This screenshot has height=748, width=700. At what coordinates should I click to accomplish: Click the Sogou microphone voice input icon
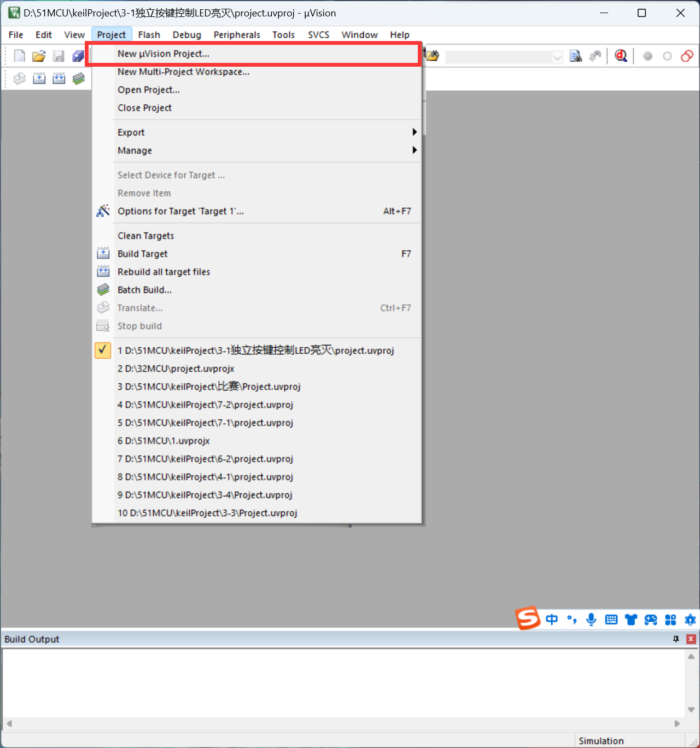pyautogui.click(x=591, y=620)
